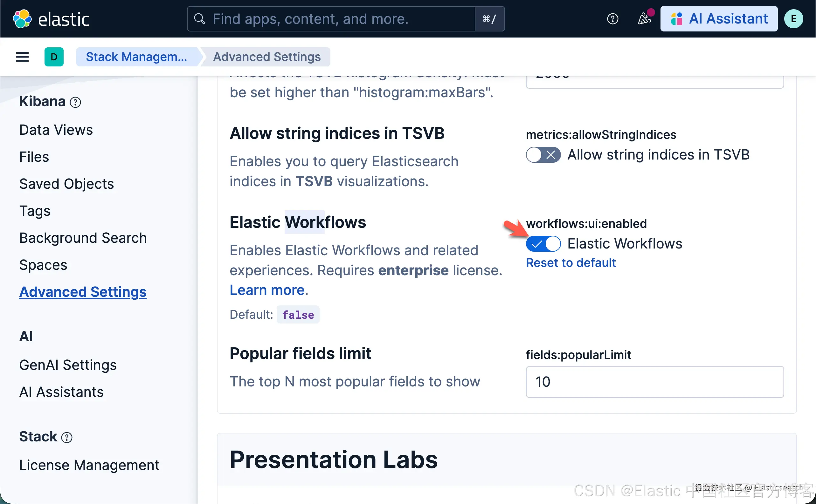
Task: Open Saved Objects in sidebar
Action: pyautogui.click(x=66, y=184)
